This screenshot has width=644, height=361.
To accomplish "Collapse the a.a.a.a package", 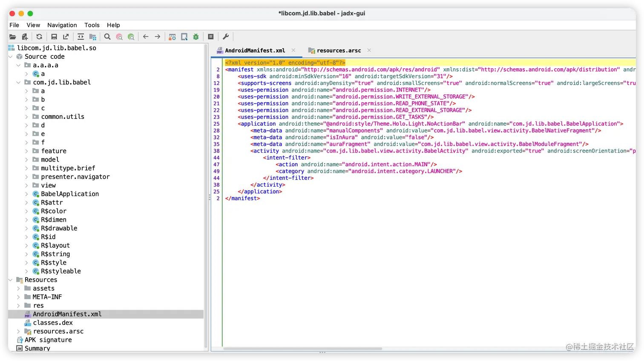I will tap(18, 65).
